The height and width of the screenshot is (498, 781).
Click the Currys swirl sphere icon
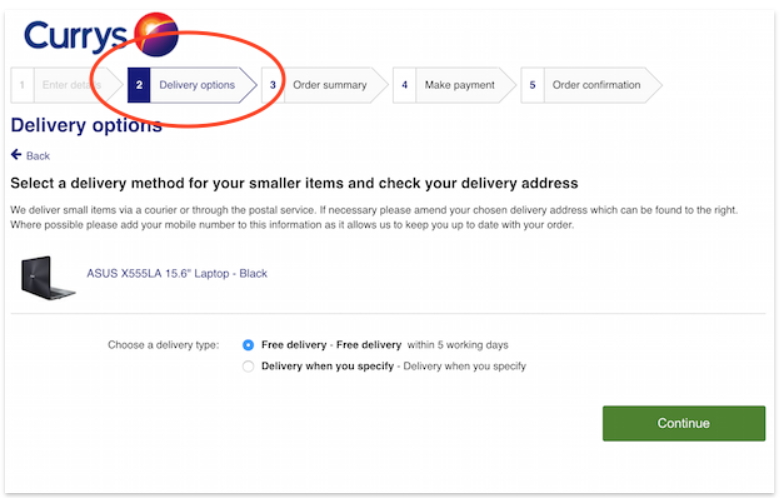click(x=156, y=34)
